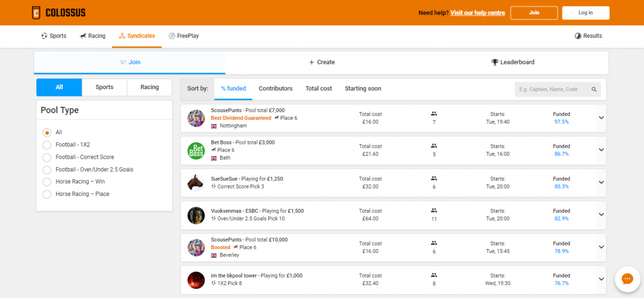The width and height of the screenshot is (644, 298).
Task: Open the Racing navigation item
Action: (93, 36)
